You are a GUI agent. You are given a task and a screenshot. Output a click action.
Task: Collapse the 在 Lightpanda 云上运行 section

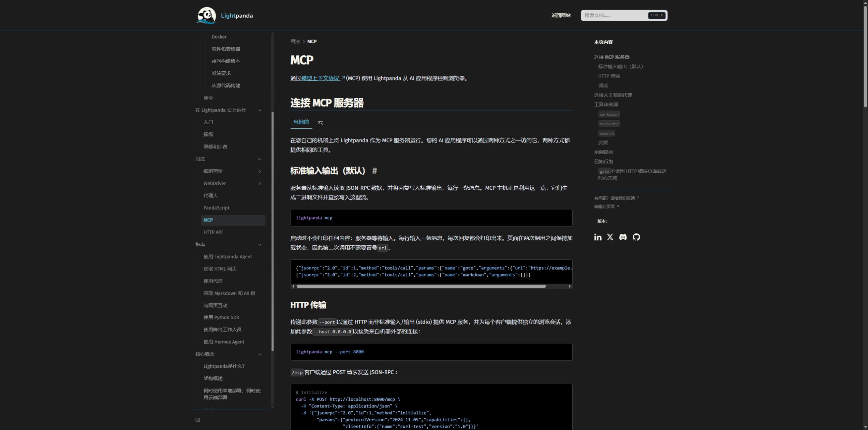(x=260, y=110)
